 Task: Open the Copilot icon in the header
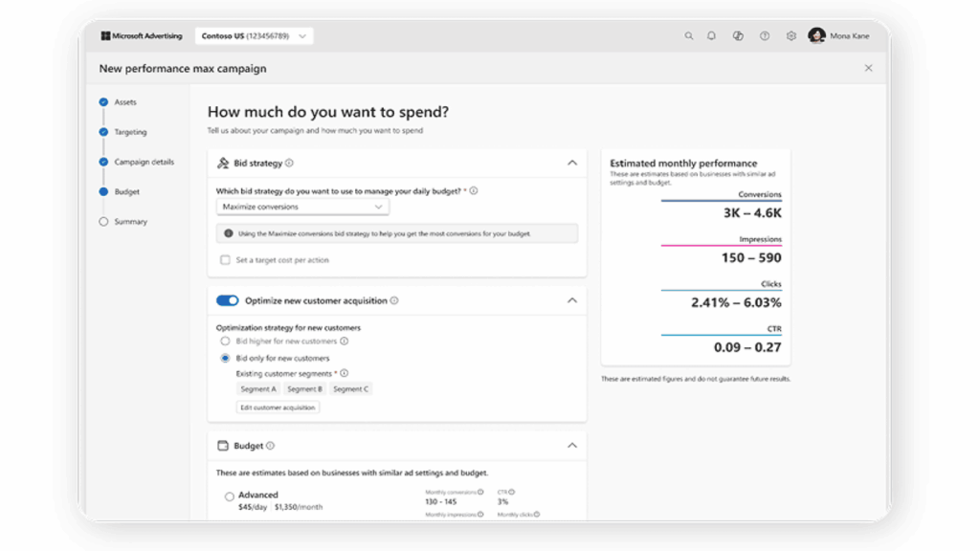(x=737, y=35)
